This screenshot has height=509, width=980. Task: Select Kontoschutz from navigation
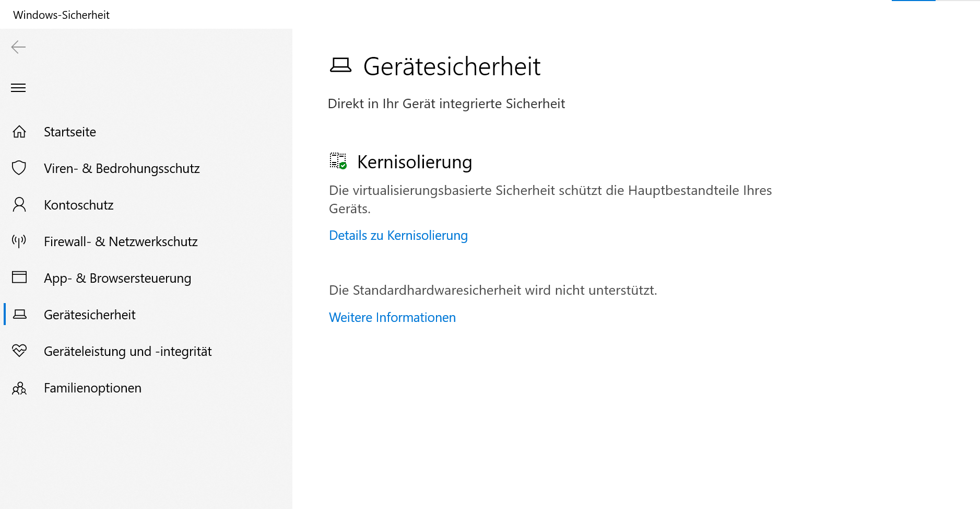[x=146, y=205]
